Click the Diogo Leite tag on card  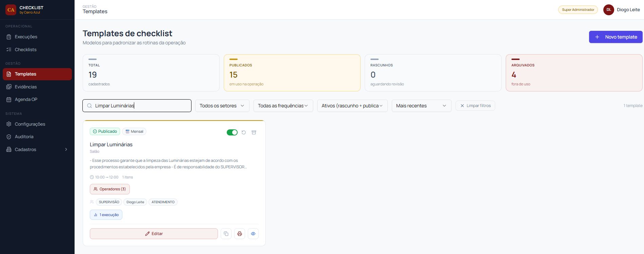135,202
